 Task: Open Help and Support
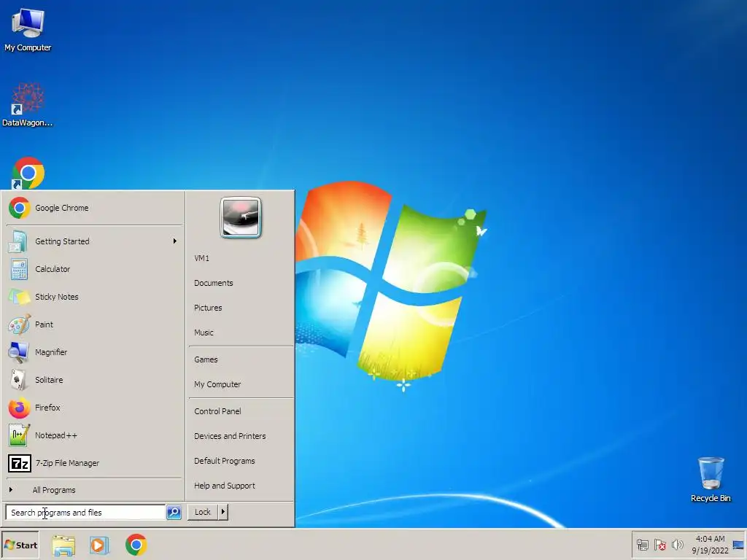(240, 486)
